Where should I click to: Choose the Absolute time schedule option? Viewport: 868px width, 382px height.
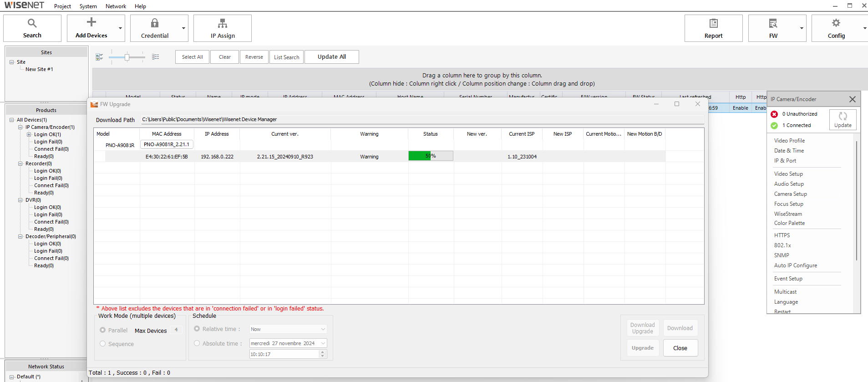[x=197, y=343]
